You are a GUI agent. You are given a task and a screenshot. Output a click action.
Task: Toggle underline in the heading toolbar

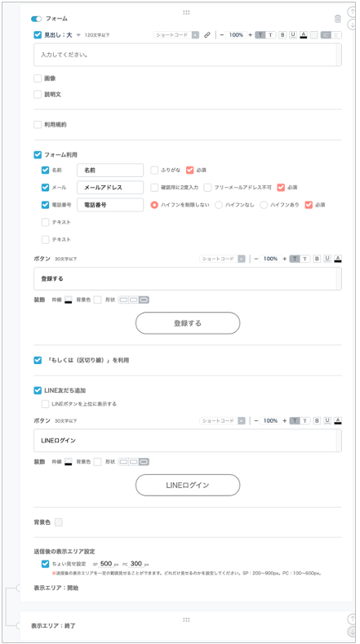click(x=293, y=35)
